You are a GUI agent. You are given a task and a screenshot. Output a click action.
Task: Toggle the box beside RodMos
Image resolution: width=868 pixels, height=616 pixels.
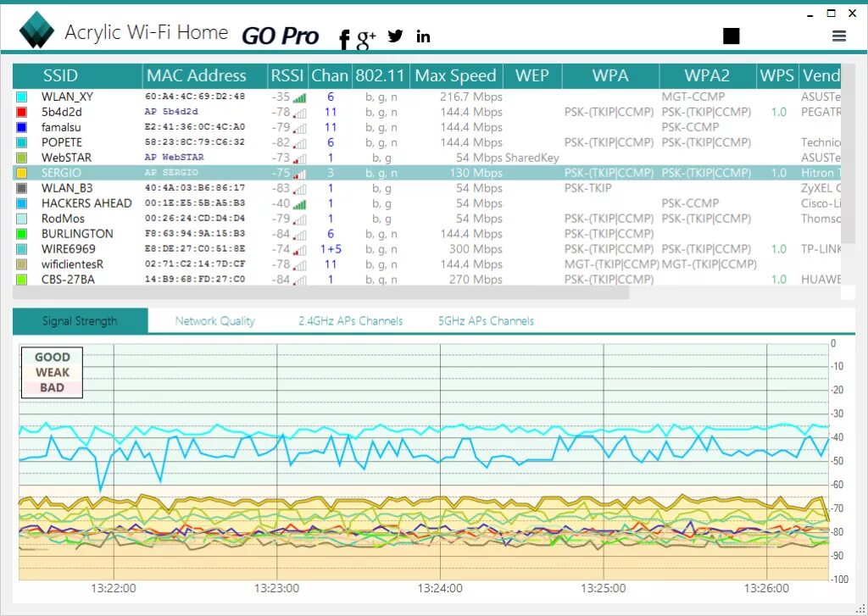(x=21, y=219)
